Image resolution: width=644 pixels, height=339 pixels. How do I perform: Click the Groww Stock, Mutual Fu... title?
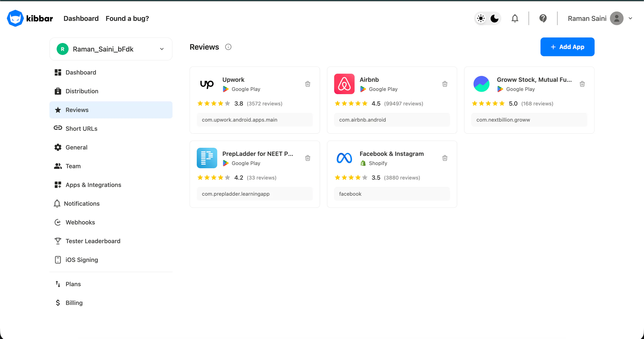click(534, 79)
